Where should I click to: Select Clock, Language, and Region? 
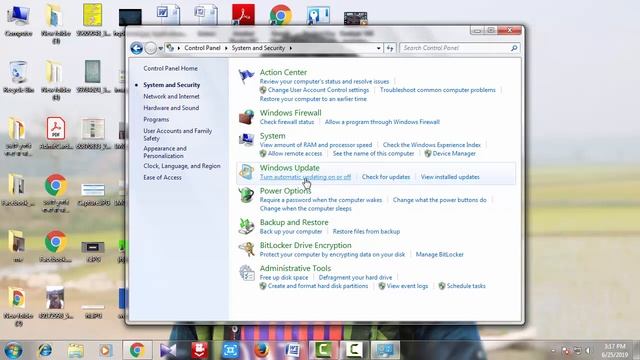pyautogui.click(x=182, y=166)
